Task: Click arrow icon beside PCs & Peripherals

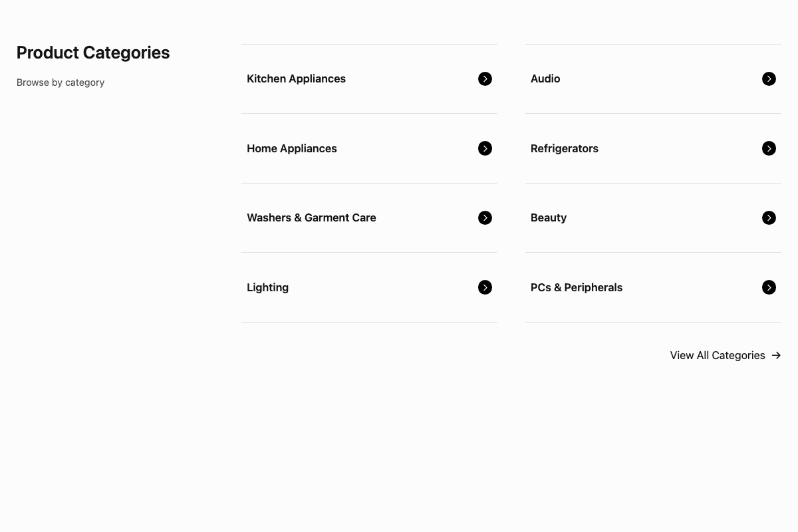Action: [769, 287]
